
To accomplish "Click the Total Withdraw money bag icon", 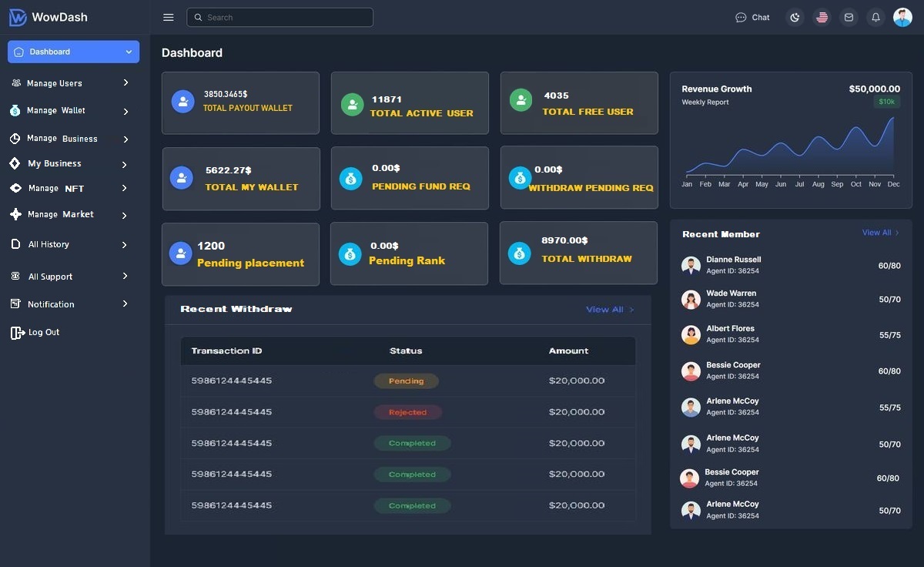I will tap(519, 253).
